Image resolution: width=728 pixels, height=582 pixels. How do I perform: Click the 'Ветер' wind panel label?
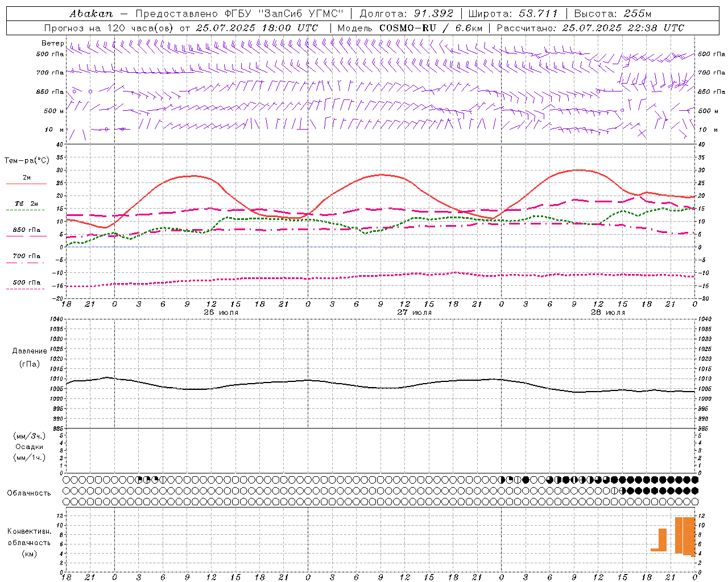coord(52,43)
